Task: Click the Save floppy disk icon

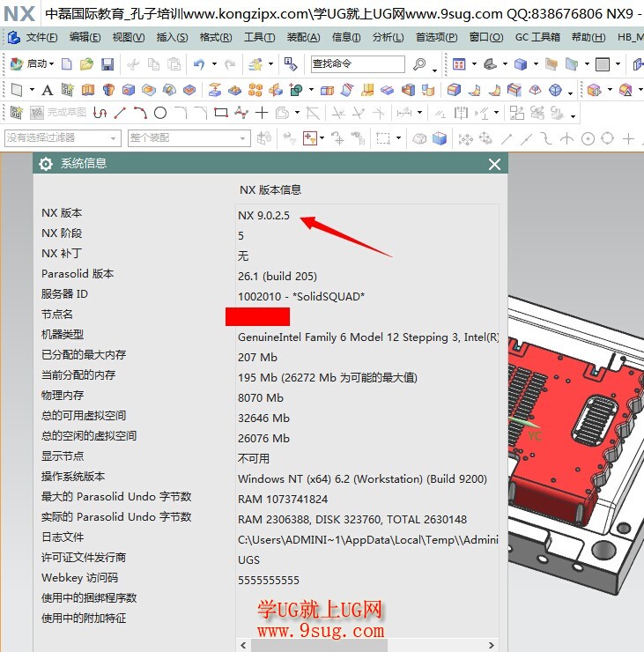Action: pyautogui.click(x=107, y=64)
